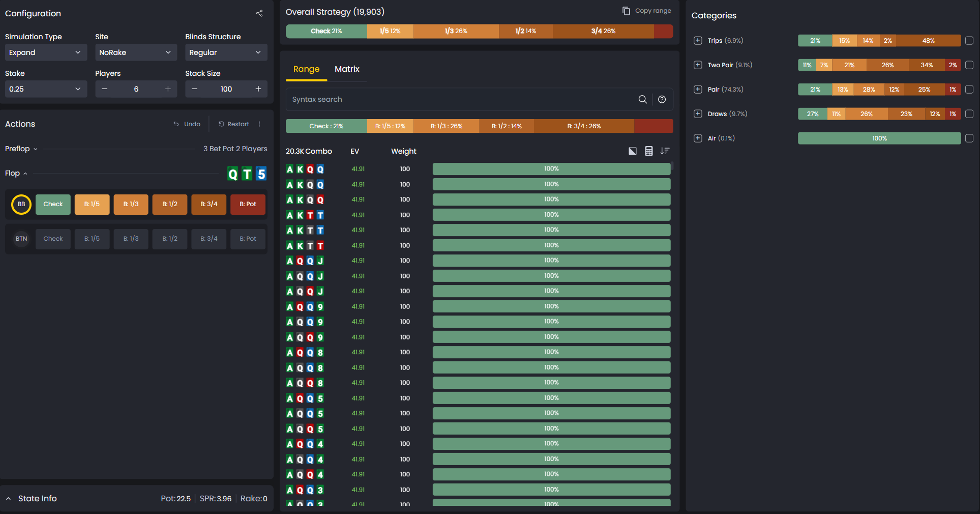The image size is (980, 514).
Task: Click the BB player position circle
Action: pyautogui.click(x=21, y=204)
